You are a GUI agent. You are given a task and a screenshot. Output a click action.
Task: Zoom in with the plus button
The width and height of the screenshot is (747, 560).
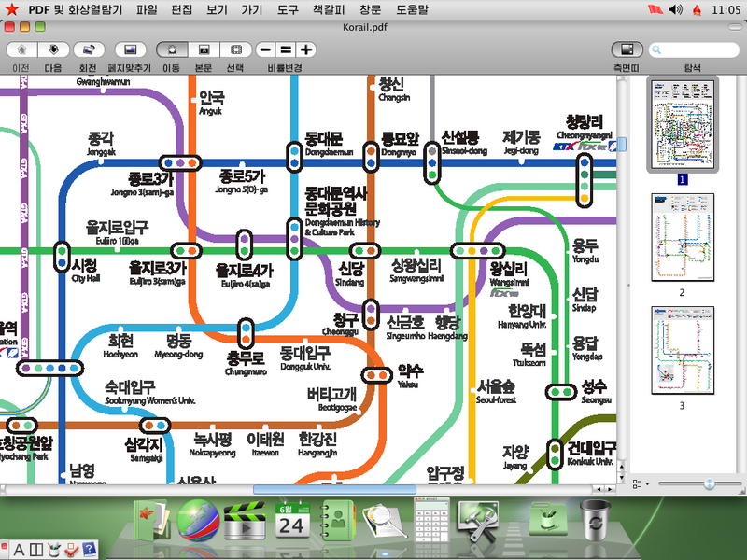(305, 49)
